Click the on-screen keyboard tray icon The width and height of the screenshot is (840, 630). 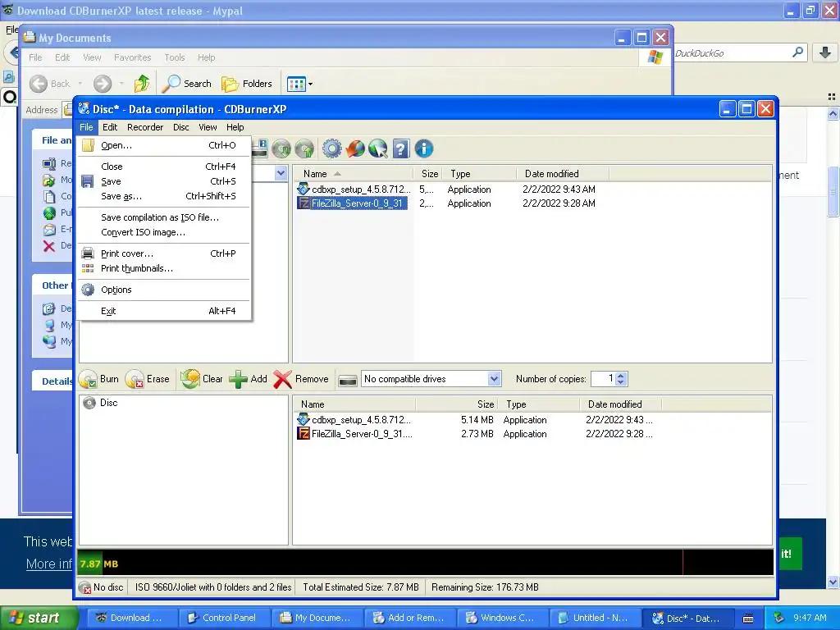(x=748, y=619)
